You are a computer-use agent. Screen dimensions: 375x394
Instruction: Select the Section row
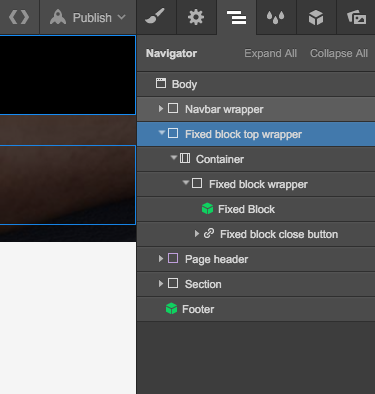point(256,284)
